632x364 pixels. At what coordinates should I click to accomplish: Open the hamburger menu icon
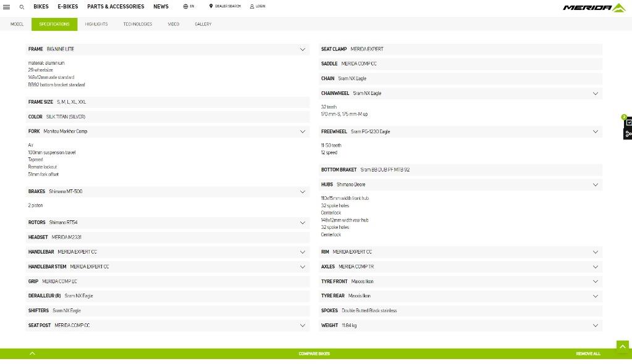pyautogui.click(x=6, y=7)
